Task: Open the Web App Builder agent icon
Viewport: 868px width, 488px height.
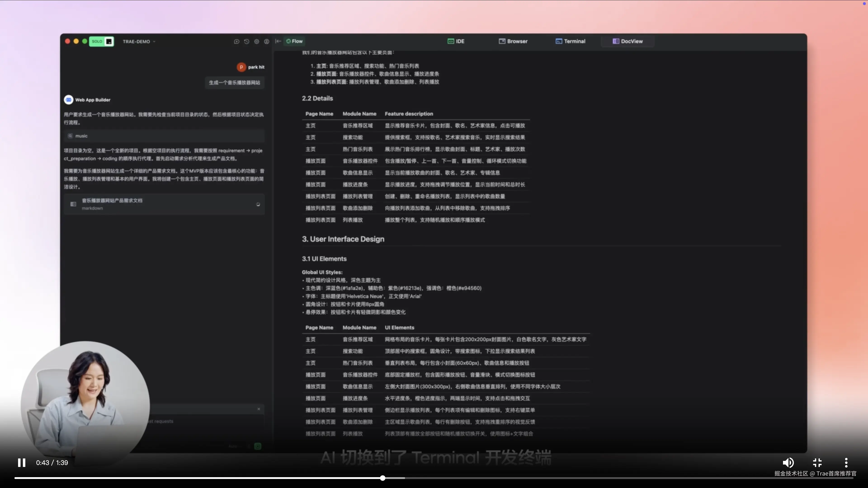Action: coord(68,100)
